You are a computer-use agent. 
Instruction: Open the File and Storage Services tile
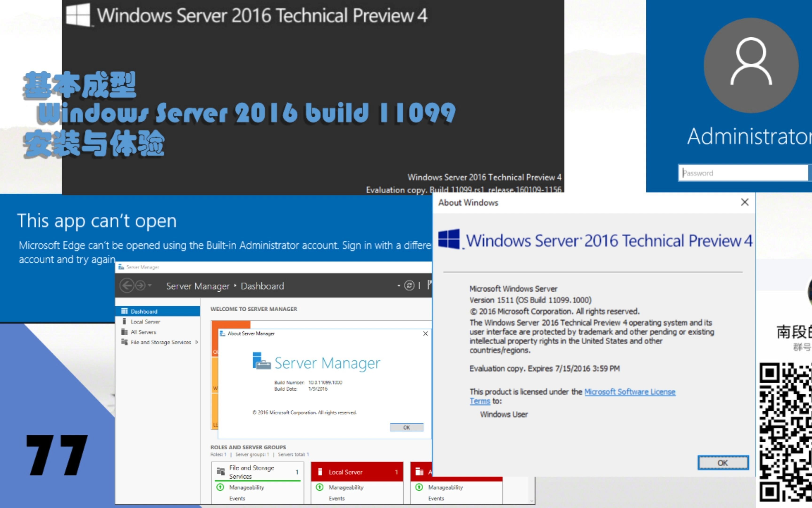(257, 472)
